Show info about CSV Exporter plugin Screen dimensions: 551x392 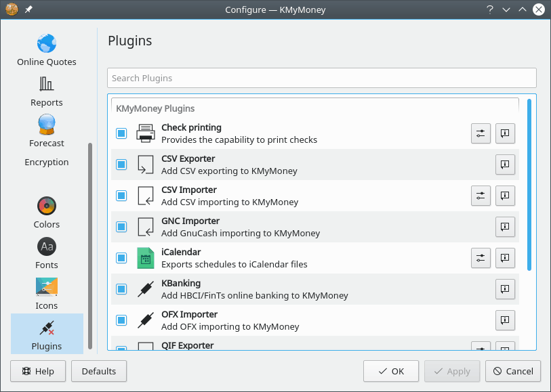(x=506, y=165)
